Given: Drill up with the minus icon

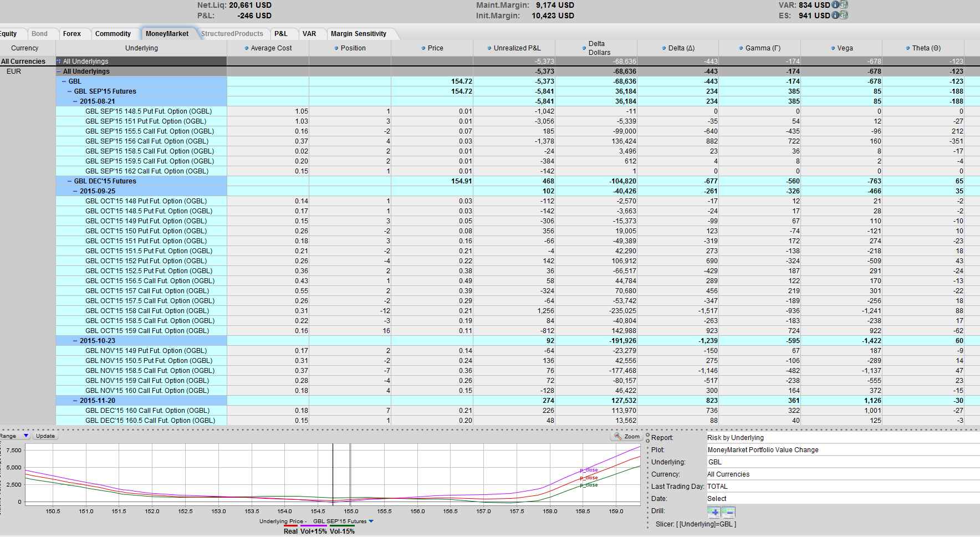Looking at the screenshot, I should [728, 512].
